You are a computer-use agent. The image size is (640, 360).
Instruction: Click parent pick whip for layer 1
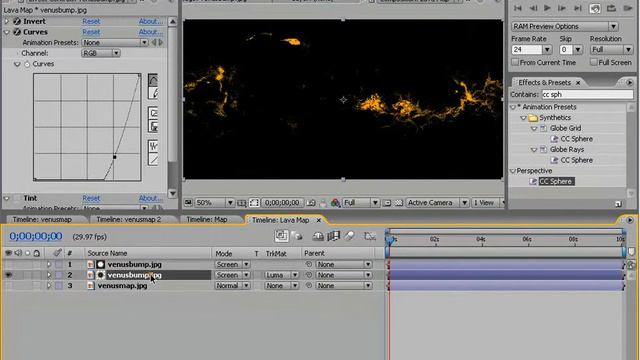coord(309,264)
